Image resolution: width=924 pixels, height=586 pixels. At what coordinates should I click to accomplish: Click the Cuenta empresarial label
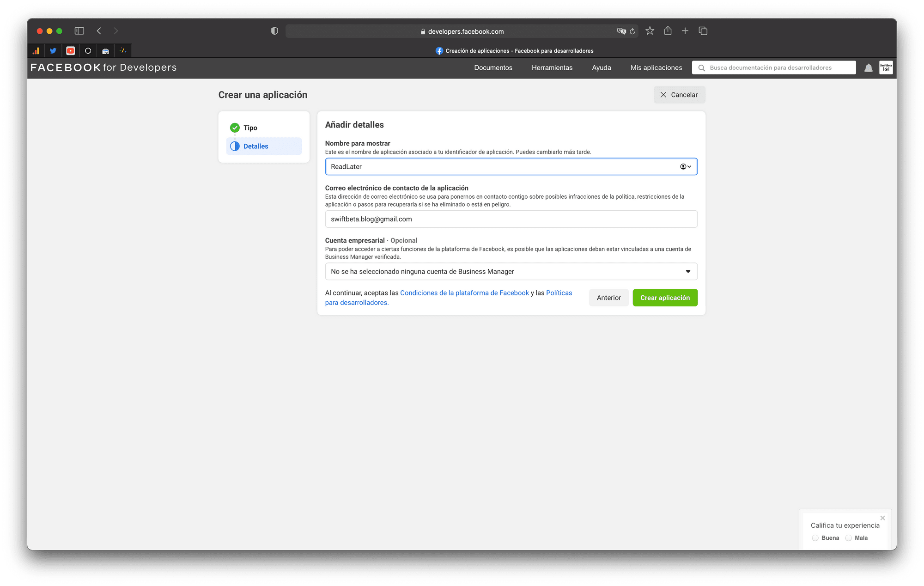[355, 240]
